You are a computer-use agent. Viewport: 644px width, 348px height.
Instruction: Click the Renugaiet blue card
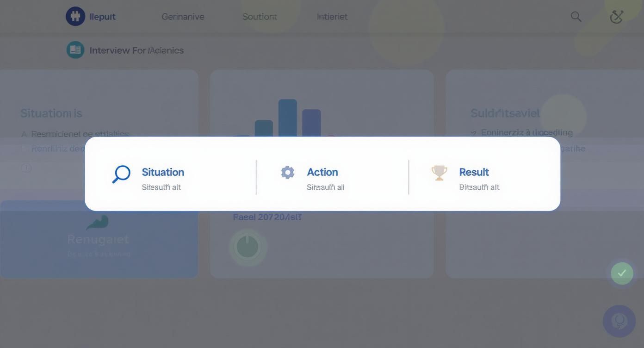point(99,240)
